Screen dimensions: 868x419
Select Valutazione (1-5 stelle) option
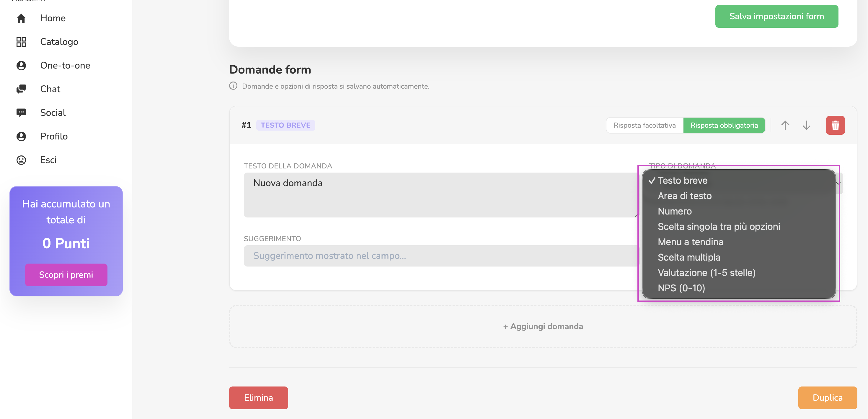click(x=738, y=273)
